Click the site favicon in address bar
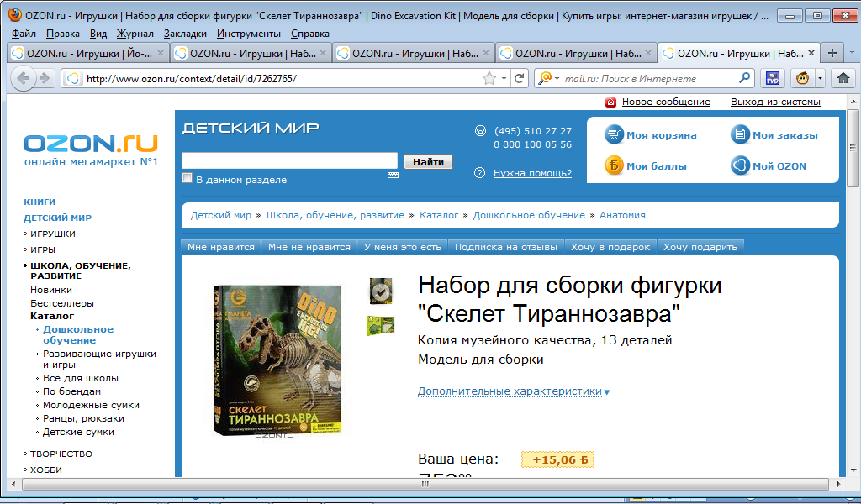 [73, 78]
